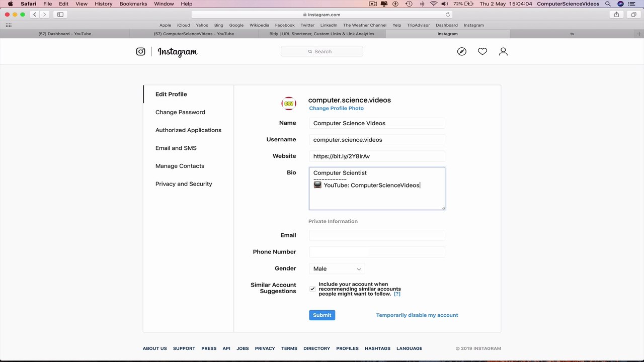Click the battery status indicator

463,4
